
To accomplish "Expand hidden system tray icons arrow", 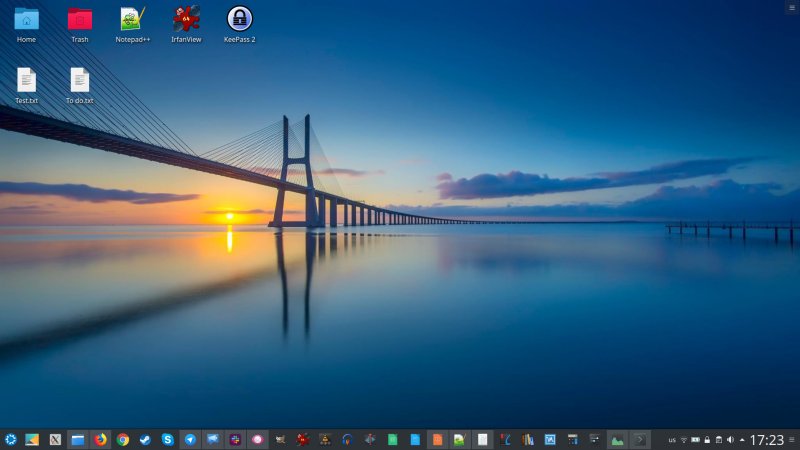I will click(x=742, y=440).
